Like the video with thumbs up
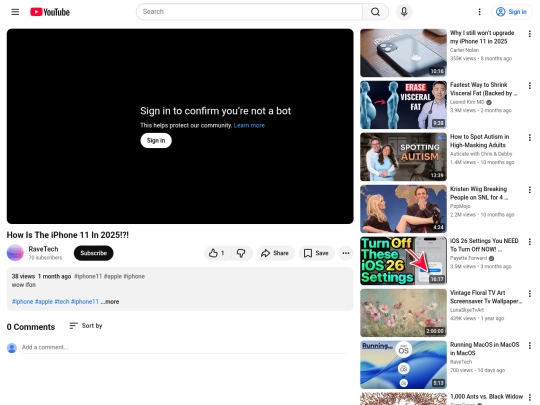This screenshot has height=405, width=540. point(217,253)
